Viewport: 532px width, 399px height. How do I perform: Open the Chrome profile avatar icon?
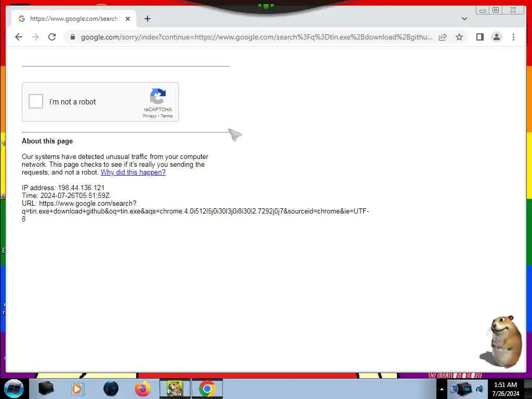(496, 37)
